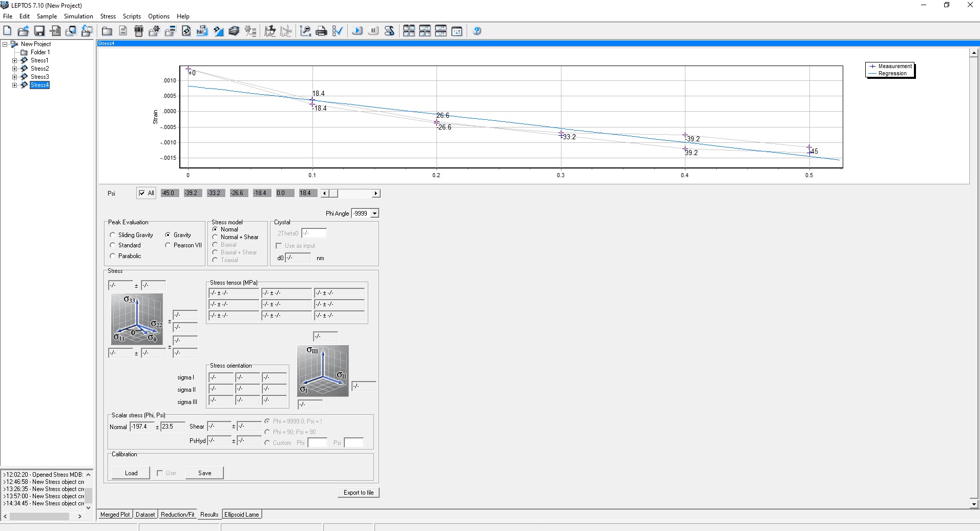Switch to the Ellipsoid Lame tab
Viewport: 980px width, 531px height.
[242, 515]
